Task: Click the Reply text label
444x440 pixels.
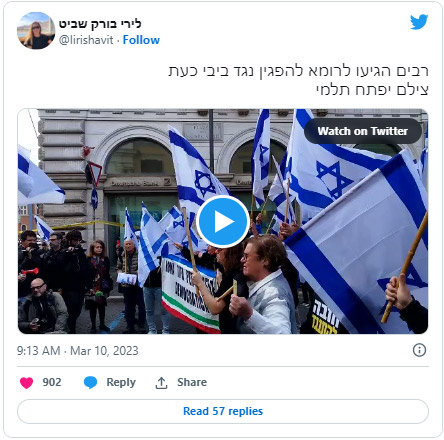Action: pos(121,382)
